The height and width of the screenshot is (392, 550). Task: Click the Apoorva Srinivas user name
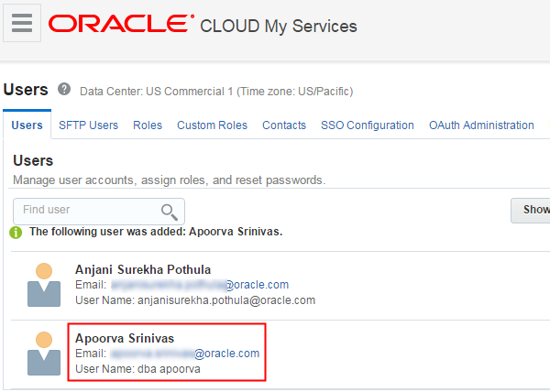click(x=125, y=339)
